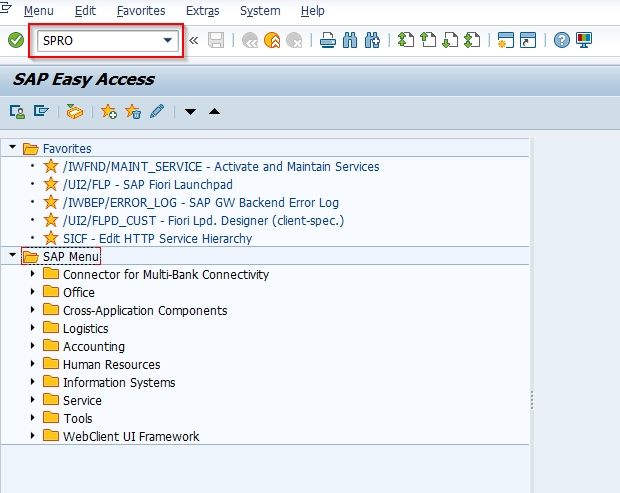Click the Save floppy disk icon
The image size is (620, 493).
[216, 40]
